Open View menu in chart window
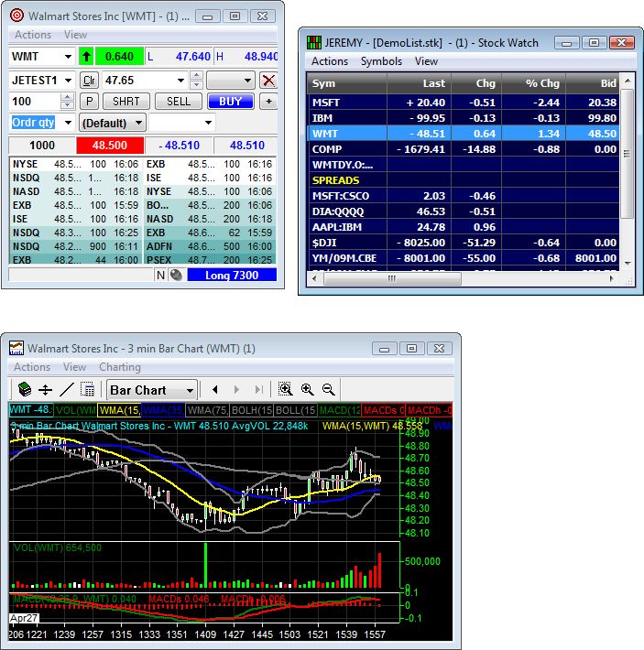The height and width of the screenshot is (650, 644). click(x=74, y=367)
